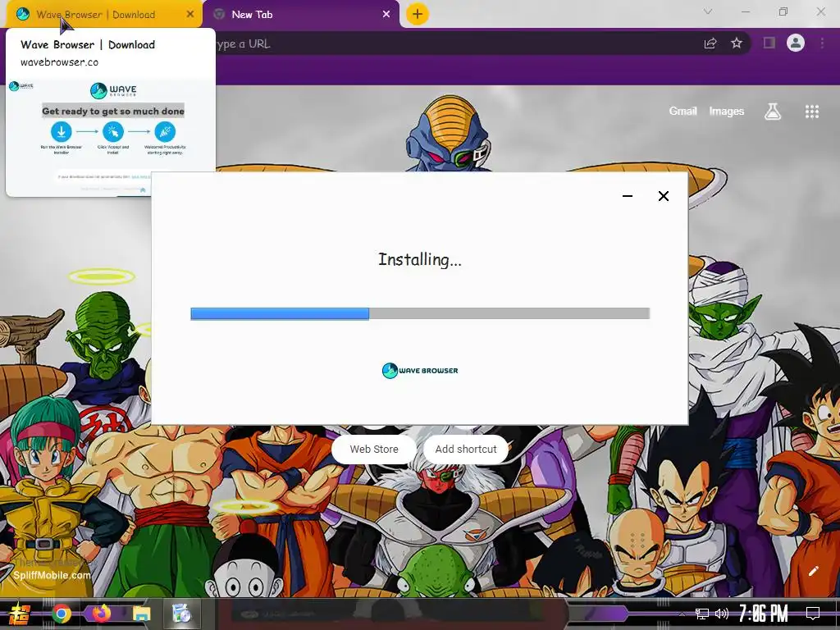Open the browser three-dot menu
Screen dimensions: 840x630
click(x=822, y=43)
